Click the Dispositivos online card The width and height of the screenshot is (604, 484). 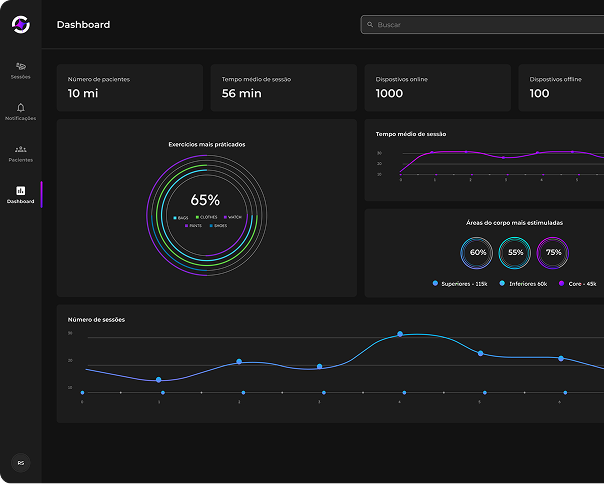click(x=437, y=88)
